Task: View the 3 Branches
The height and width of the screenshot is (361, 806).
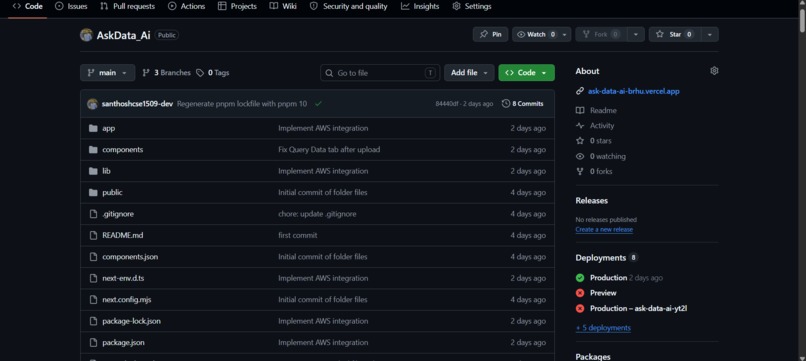Action: tap(166, 73)
